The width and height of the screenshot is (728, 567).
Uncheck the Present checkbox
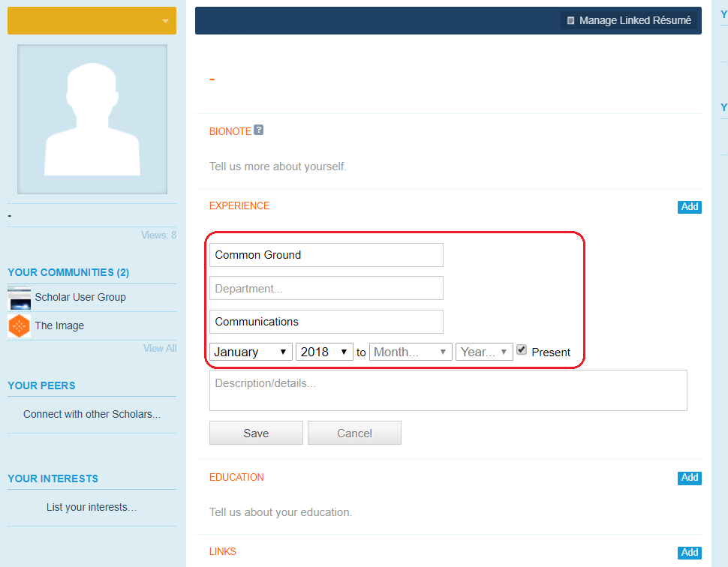[522, 349]
